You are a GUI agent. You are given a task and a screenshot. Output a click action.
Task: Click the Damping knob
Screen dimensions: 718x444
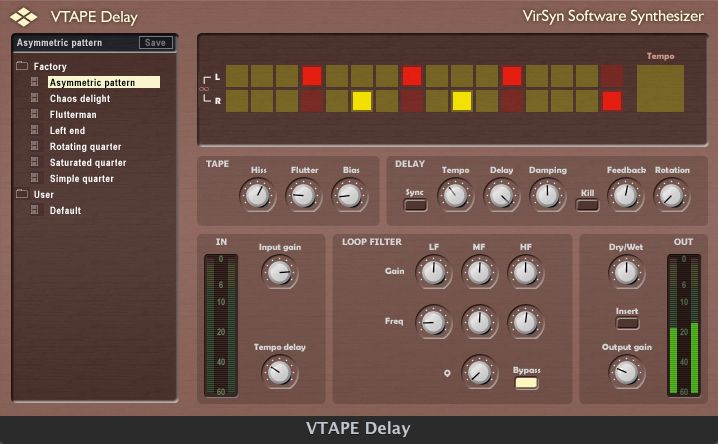[547, 195]
